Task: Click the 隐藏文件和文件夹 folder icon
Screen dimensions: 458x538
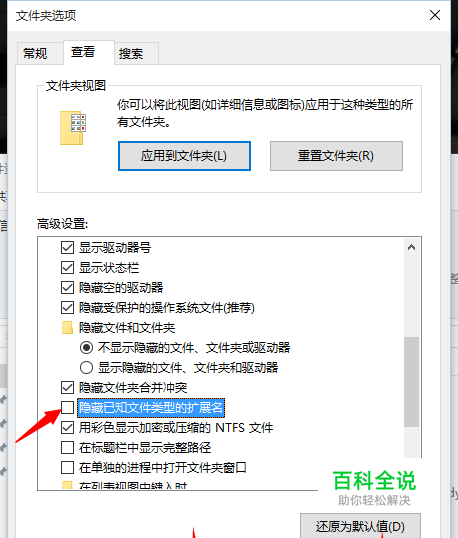Action: click(x=67, y=328)
